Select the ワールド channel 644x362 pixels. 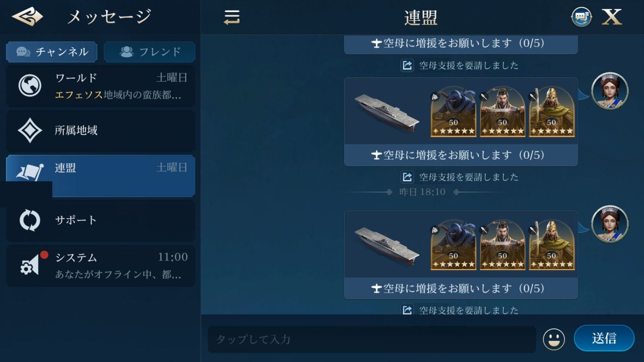coord(101,86)
